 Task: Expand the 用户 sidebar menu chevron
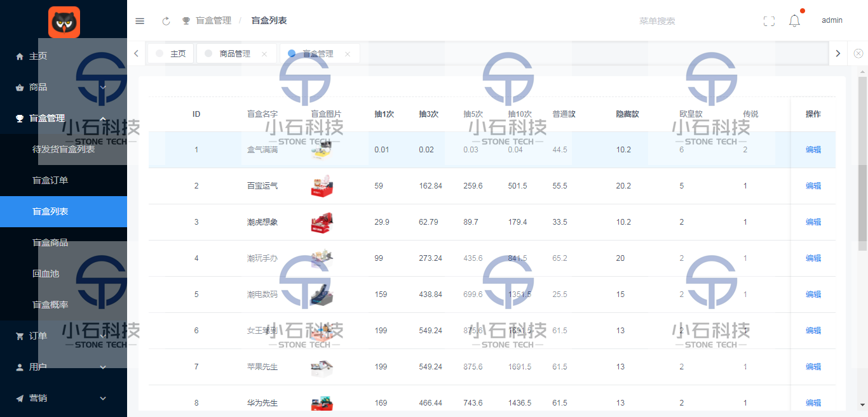pos(103,367)
